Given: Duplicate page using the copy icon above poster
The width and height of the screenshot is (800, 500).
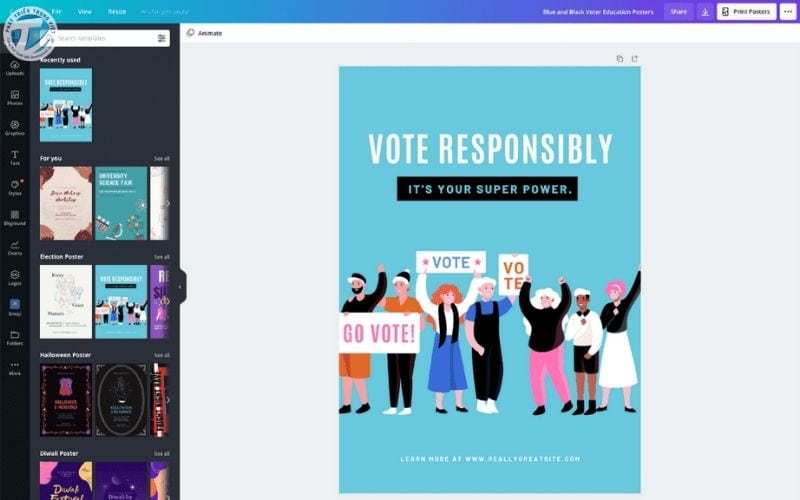Looking at the screenshot, I should 619,59.
